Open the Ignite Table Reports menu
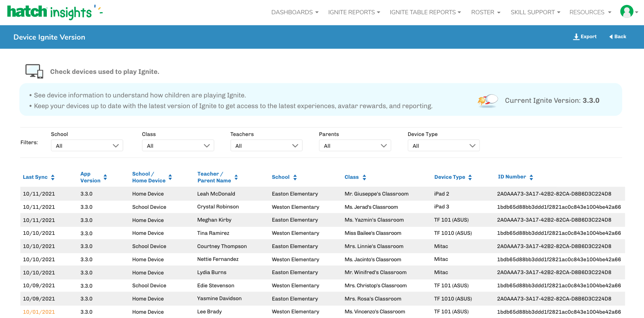 (425, 12)
